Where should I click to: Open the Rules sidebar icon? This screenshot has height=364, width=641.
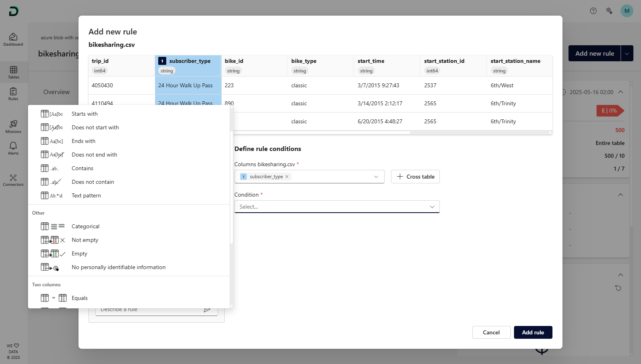[x=13, y=94]
